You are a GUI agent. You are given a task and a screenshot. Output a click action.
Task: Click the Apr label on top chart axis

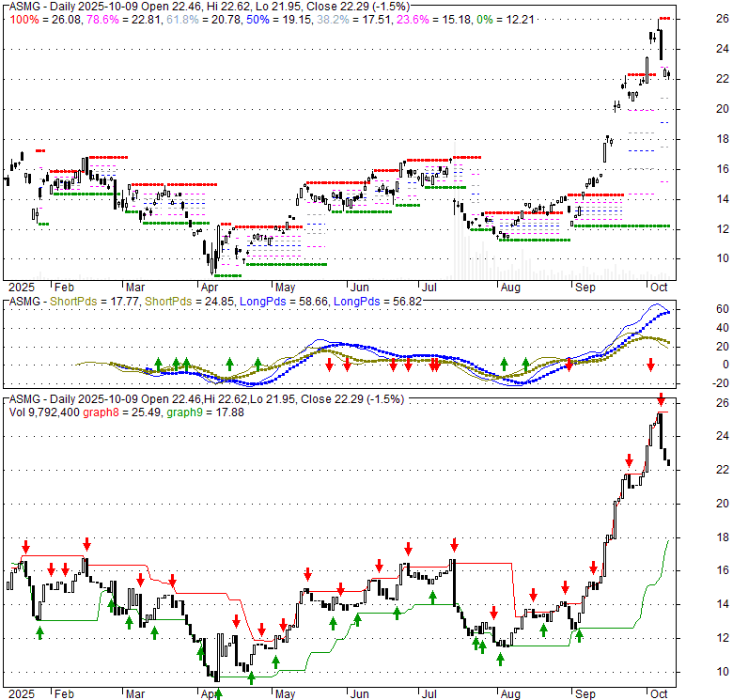pos(209,288)
